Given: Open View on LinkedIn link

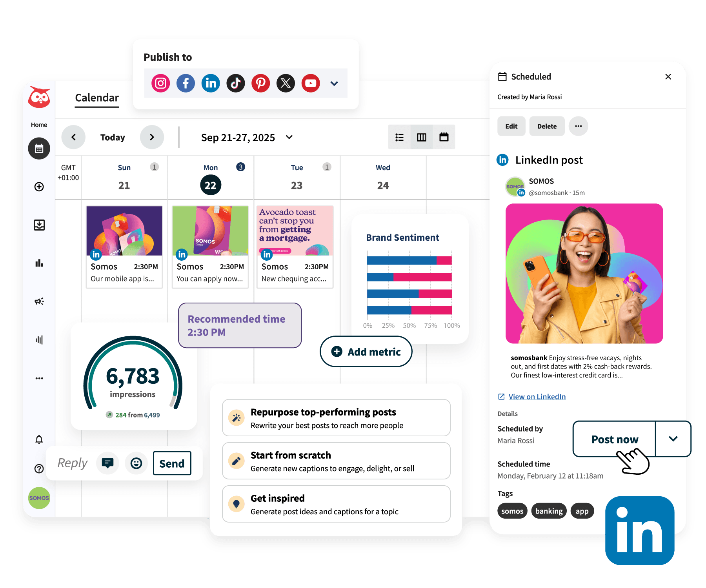Looking at the screenshot, I should point(537,397).
